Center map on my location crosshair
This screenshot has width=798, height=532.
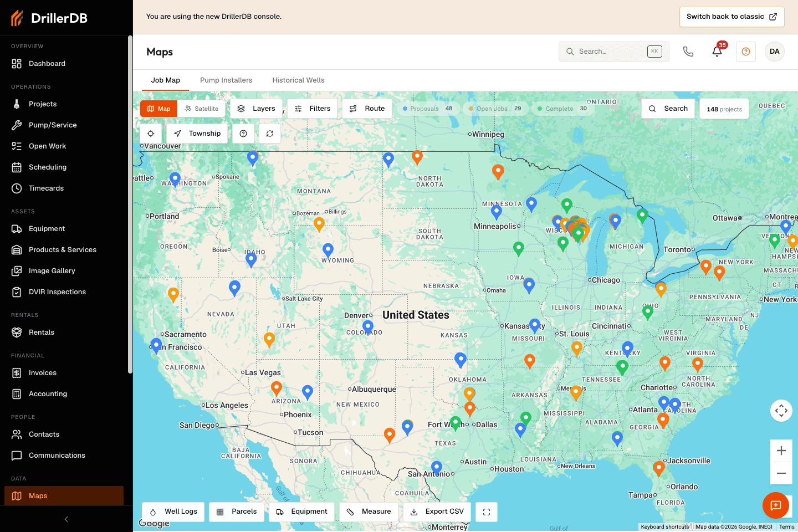click(151, 134)
